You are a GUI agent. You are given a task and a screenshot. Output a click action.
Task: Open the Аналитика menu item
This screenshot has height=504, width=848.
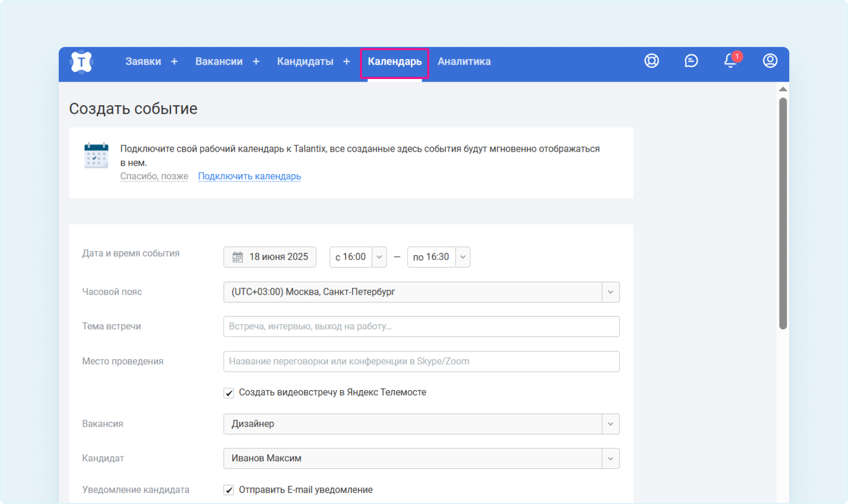(x=464, y=61)
